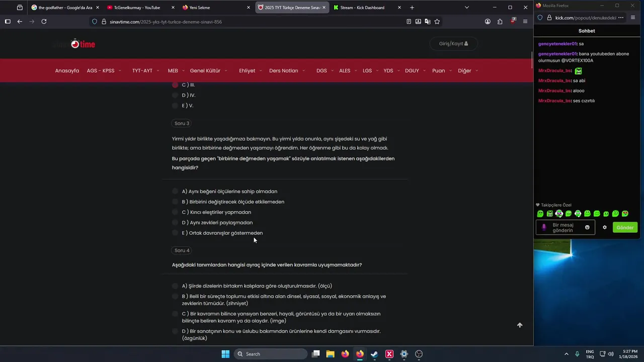This screenshot has width=644, height=362.
Task: Open Firefox account profile icon
Action: (x=488, y=22)
